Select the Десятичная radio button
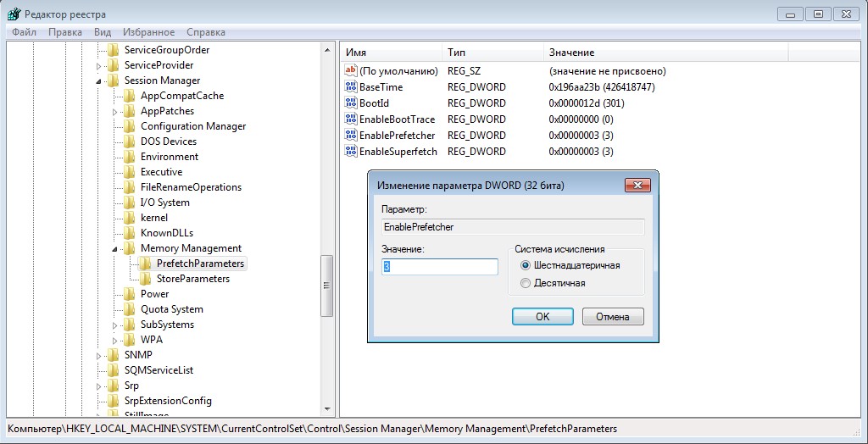This screenshot has height=444, width=868. click(526, 283)
